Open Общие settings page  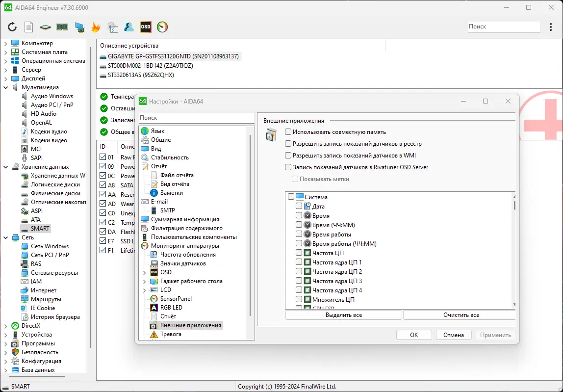[161, 140]
